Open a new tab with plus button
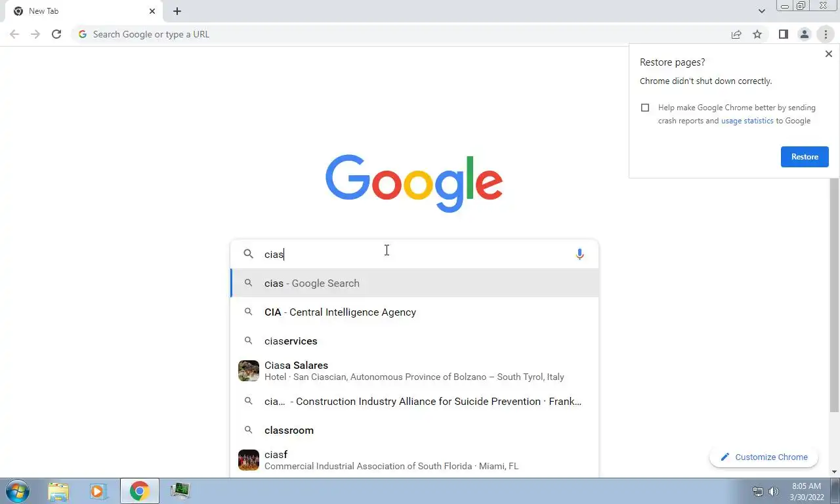Image resolution: width=840 pixels, height=504 pixels. click(x=177, y=11)
